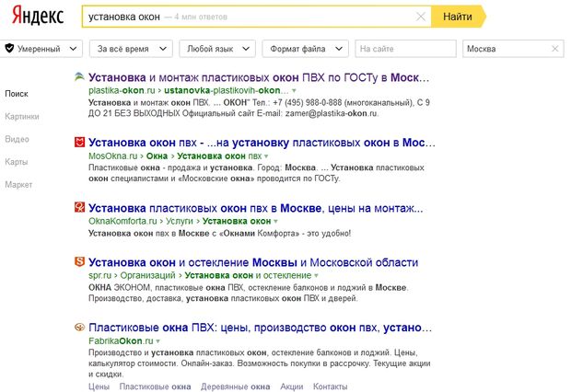Open the Цены sitelink
The image size is (571, 392).
pyautogui.click(x=99, y=386)
